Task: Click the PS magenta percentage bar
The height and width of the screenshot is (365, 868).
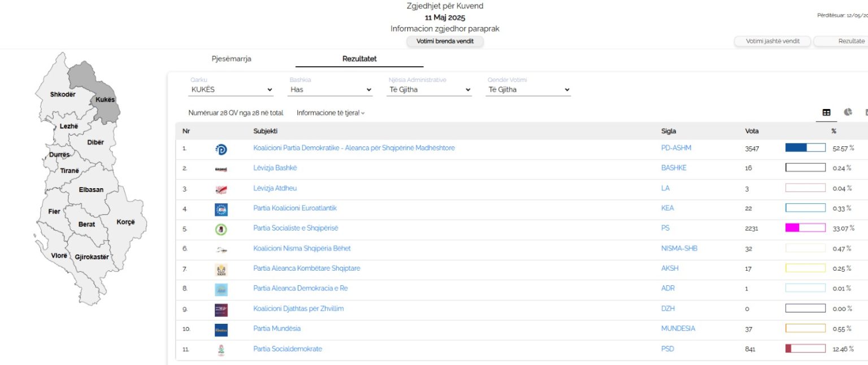Action: coord(805,228)
